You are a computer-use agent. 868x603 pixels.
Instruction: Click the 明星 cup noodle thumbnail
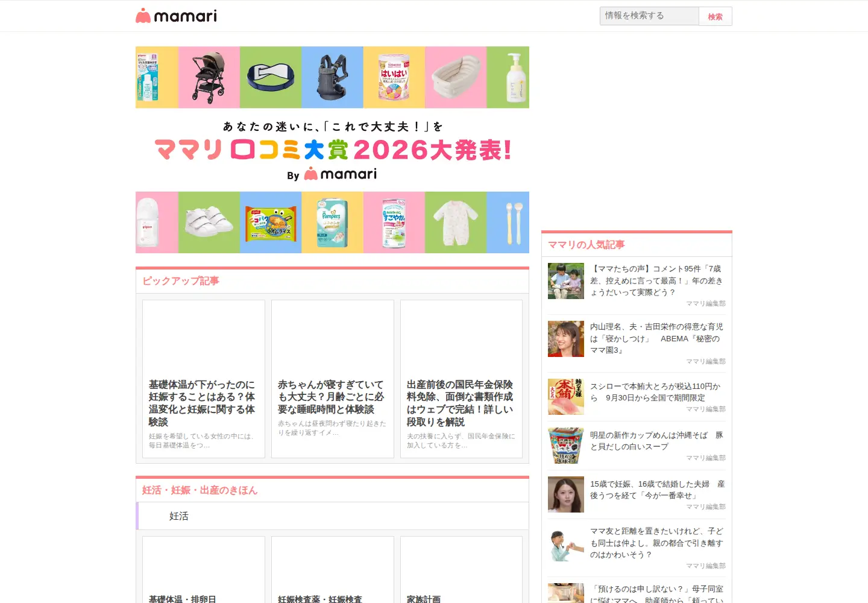566,446
